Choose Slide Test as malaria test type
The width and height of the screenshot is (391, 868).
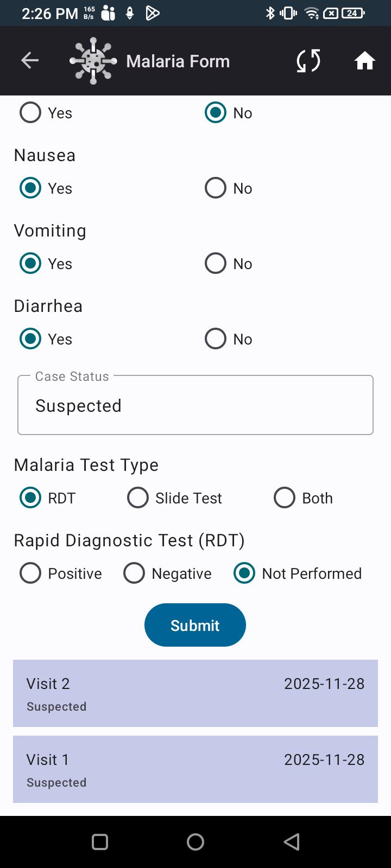[x=138, y=498]
